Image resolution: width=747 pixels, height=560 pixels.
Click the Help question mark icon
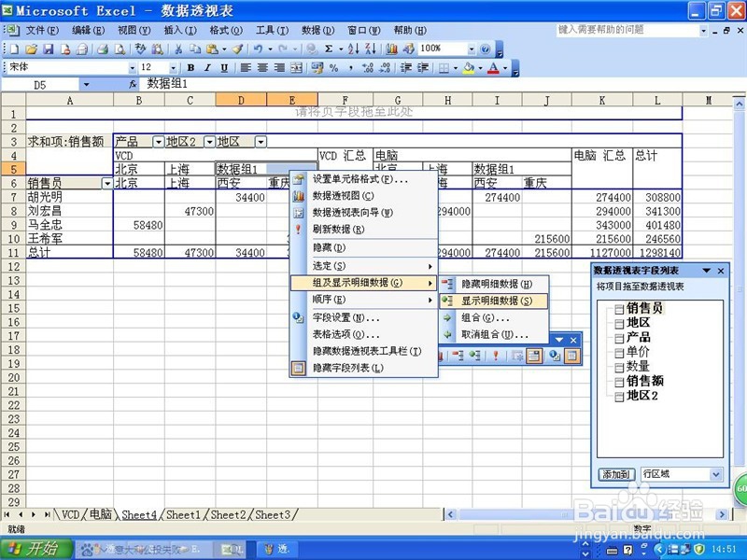(x=485, y=49)
